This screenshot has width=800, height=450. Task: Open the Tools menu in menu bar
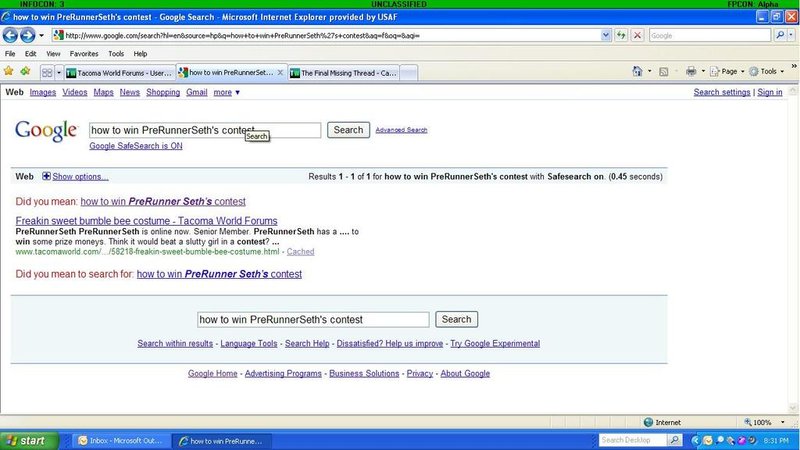click(x=116, y=54)
